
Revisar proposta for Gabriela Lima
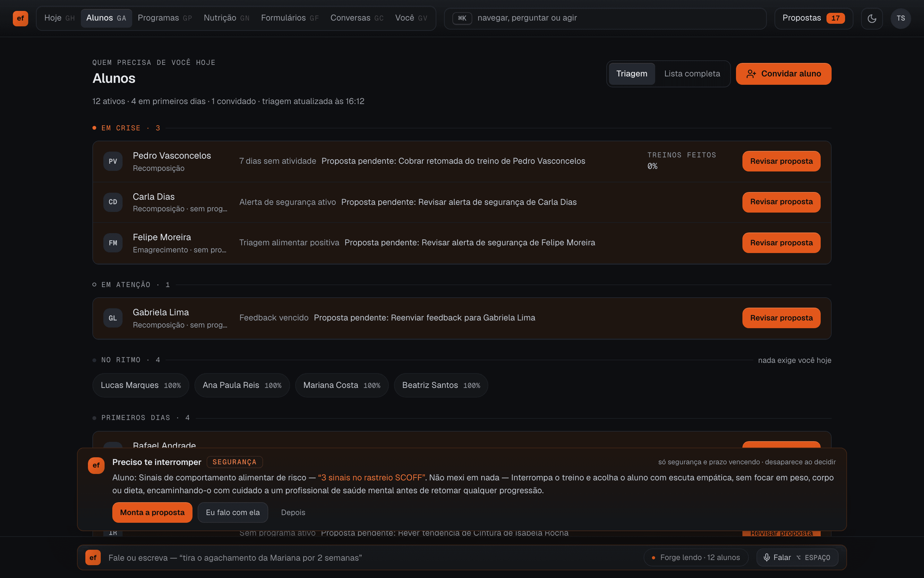point(781,318)
